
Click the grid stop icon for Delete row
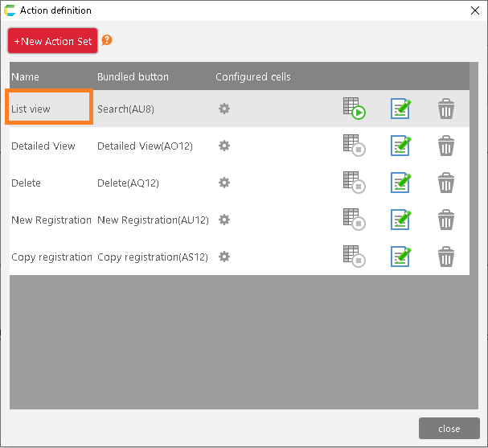[354, 183]
